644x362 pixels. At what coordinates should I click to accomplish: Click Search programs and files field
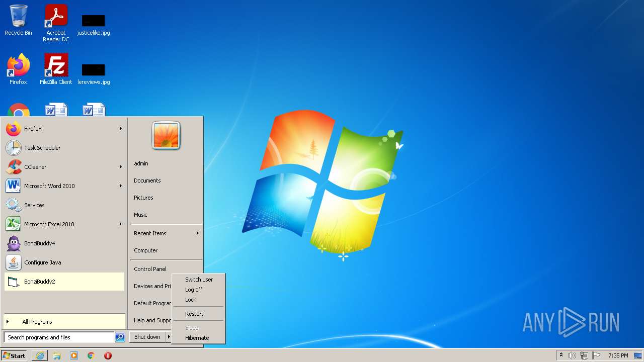[59, 337]
